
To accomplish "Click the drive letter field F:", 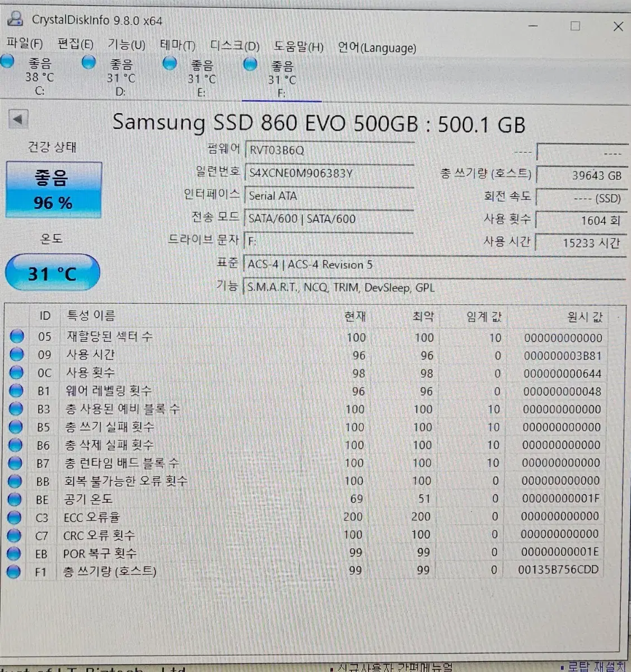I will click(329, 241).
